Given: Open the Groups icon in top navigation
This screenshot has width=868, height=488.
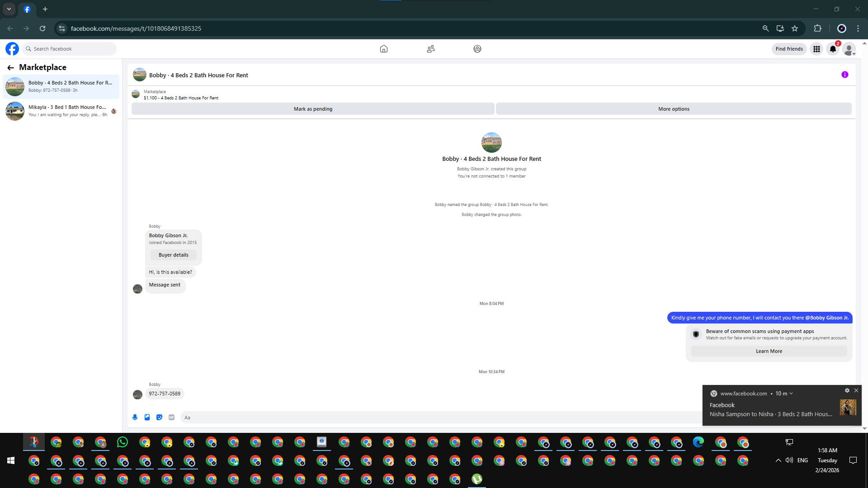Looking at the screenshot, I should pyautogui.click(x=477, y=49).
